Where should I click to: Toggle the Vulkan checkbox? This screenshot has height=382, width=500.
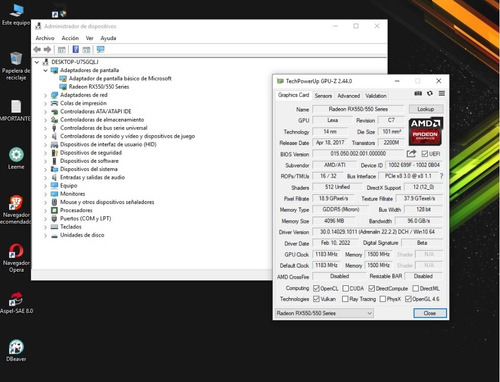tap(316, 299)
